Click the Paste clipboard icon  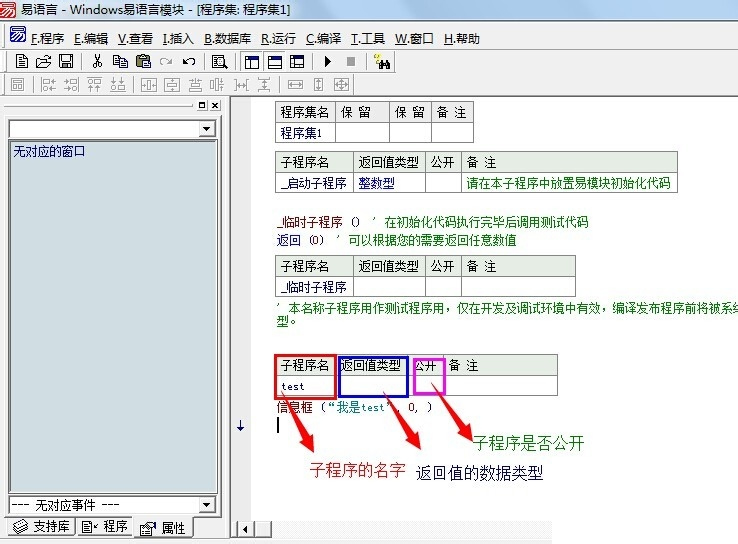tap(142, 62)
